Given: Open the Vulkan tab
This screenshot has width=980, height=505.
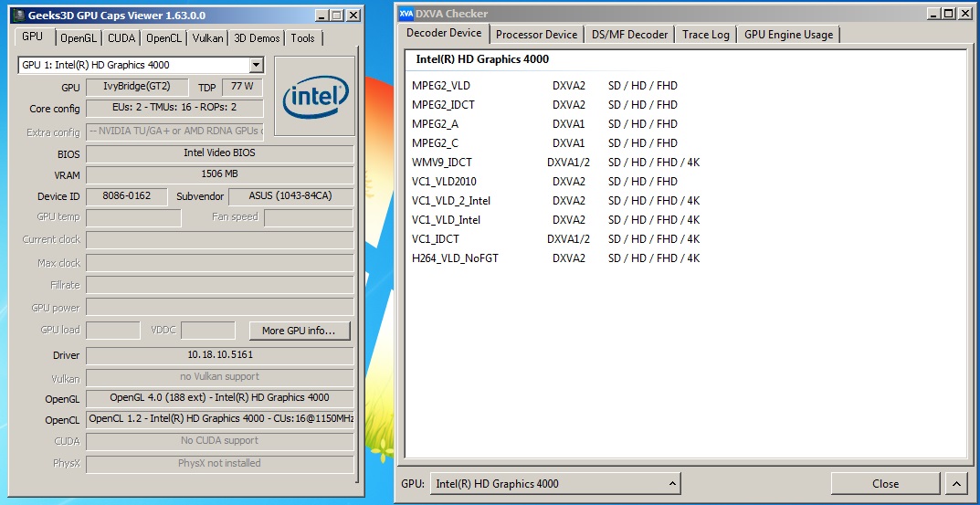Looking at the screenshot, I should tap(207, 38).
